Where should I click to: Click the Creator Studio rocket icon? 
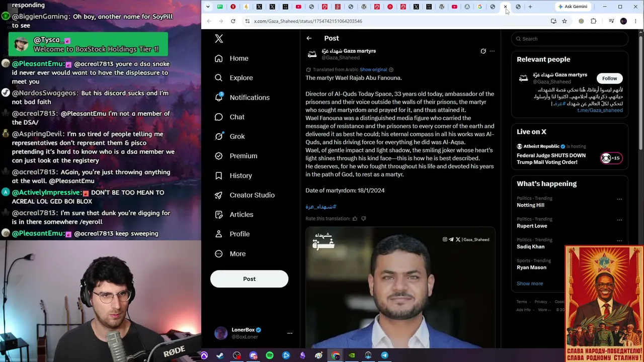[x=218, y=195]
